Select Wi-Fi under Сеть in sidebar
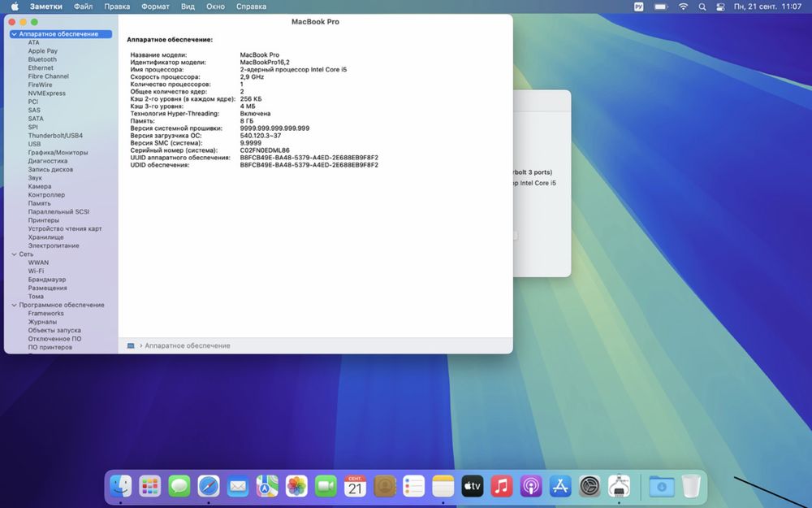812x508 pixels. [37, 271]
